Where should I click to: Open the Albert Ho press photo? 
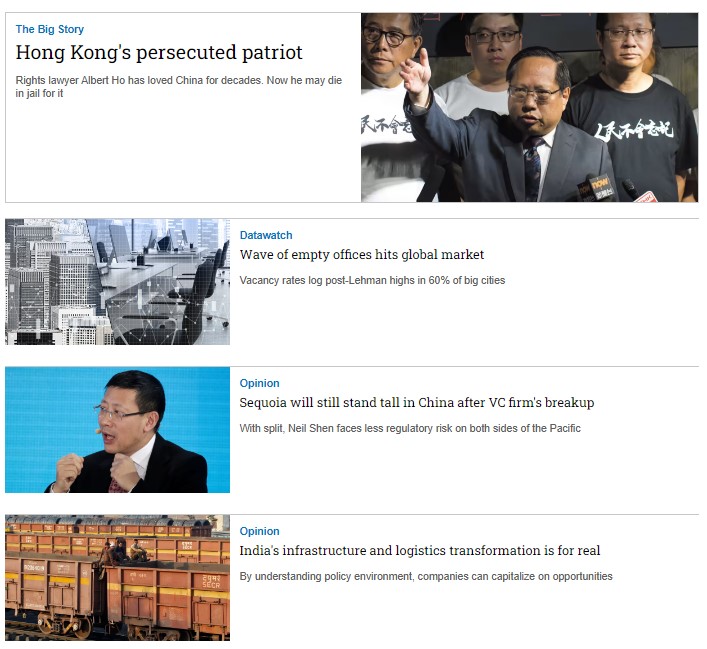pyautogui.click(x=529, y=107)
